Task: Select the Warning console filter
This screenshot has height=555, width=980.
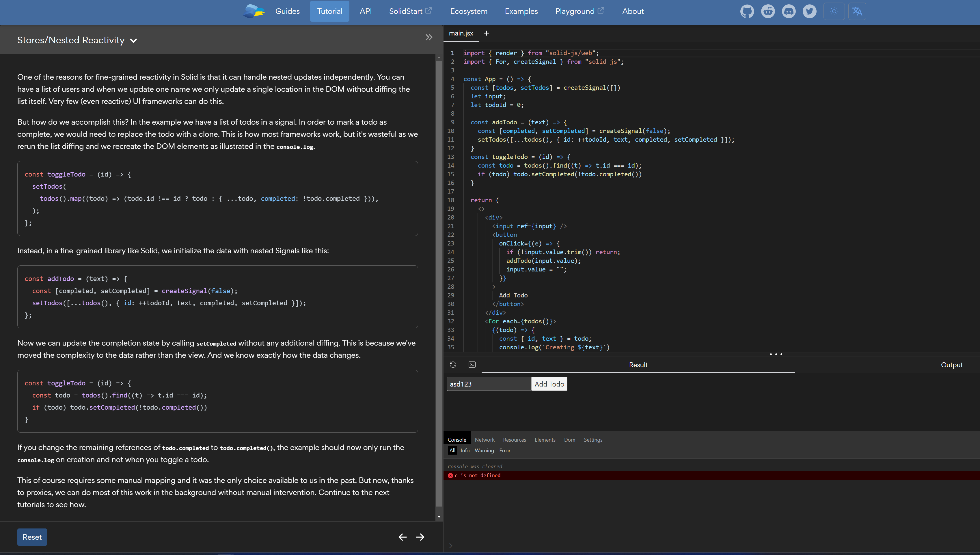Action: 484,451
